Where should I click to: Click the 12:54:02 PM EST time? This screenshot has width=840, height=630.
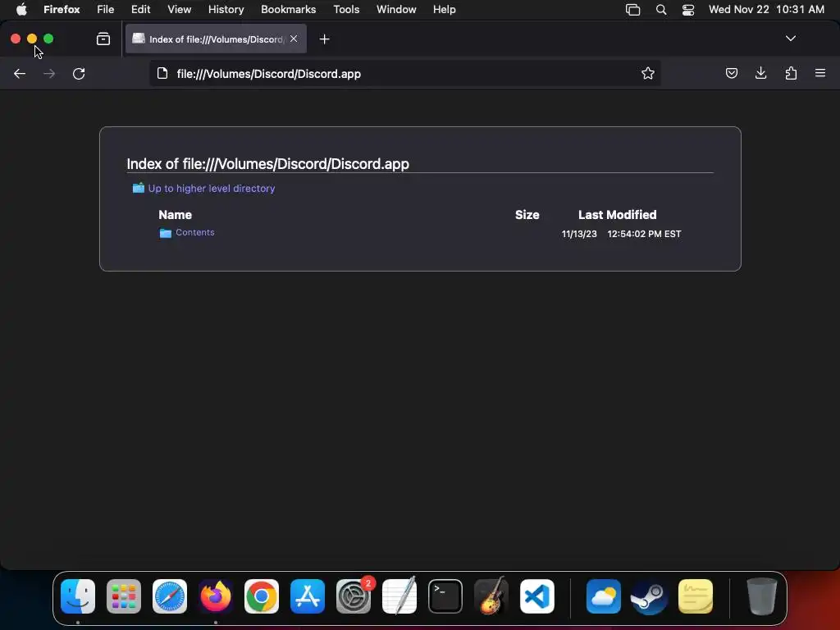[644, 234]
